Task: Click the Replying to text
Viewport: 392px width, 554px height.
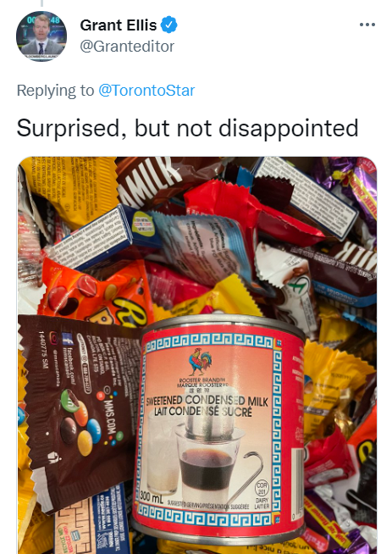Action: pyautogui.click(x=55, y=91)
